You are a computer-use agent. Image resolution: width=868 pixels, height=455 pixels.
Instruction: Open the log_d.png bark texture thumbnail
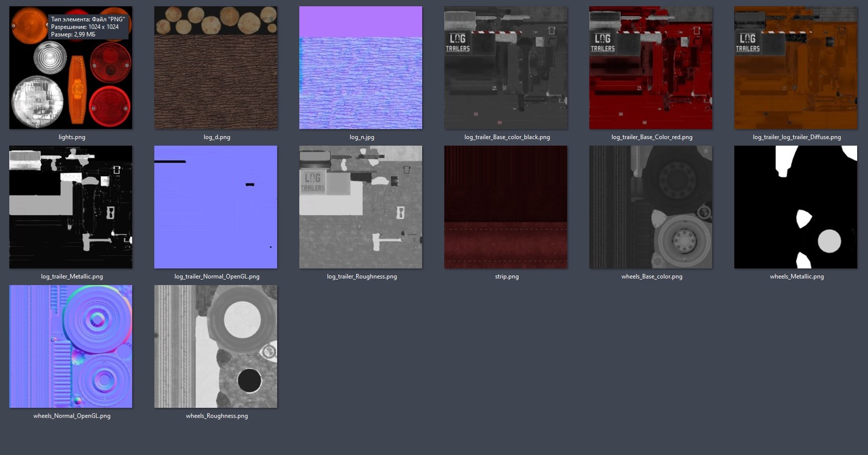pyautogui.click(x=216, y=68)
